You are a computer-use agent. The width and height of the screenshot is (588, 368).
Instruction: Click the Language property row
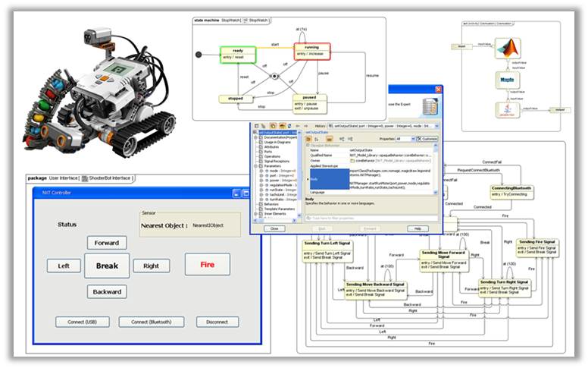coord(371,192)
